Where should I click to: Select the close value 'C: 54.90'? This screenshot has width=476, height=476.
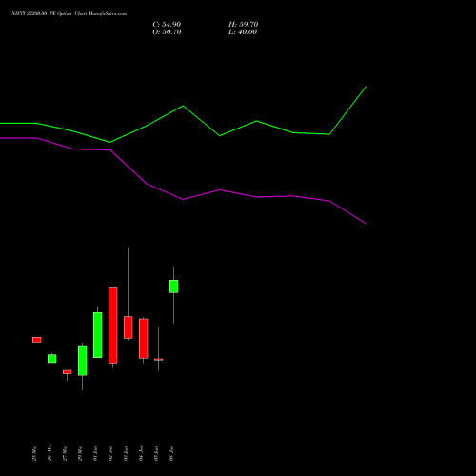[x=167, y=25]
